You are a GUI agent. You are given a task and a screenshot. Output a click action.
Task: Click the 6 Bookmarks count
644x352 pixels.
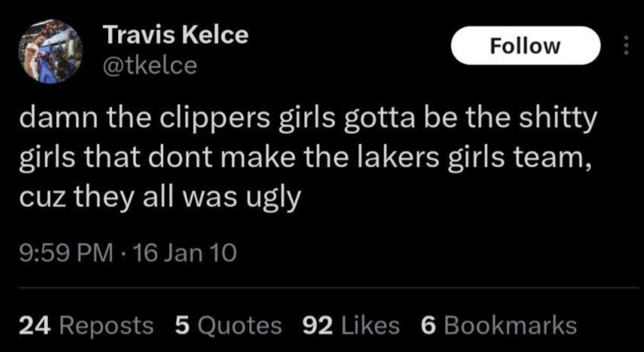click(499, 325)
